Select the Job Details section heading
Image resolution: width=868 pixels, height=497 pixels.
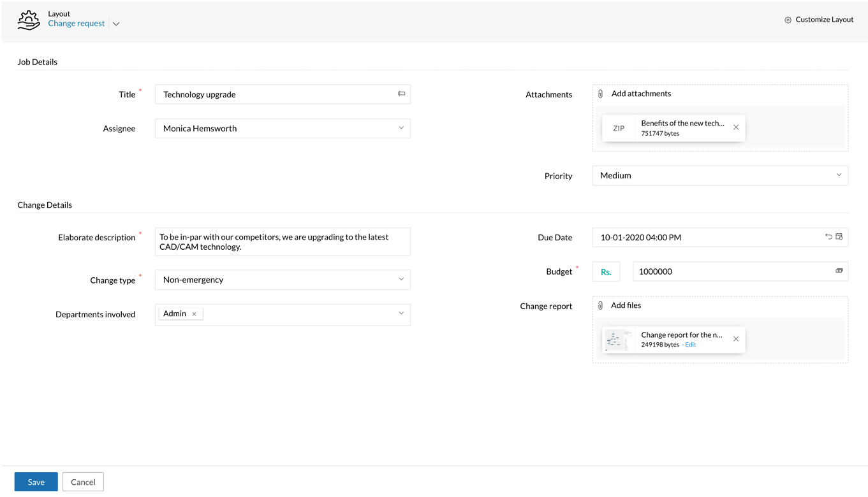coord(38,62)
